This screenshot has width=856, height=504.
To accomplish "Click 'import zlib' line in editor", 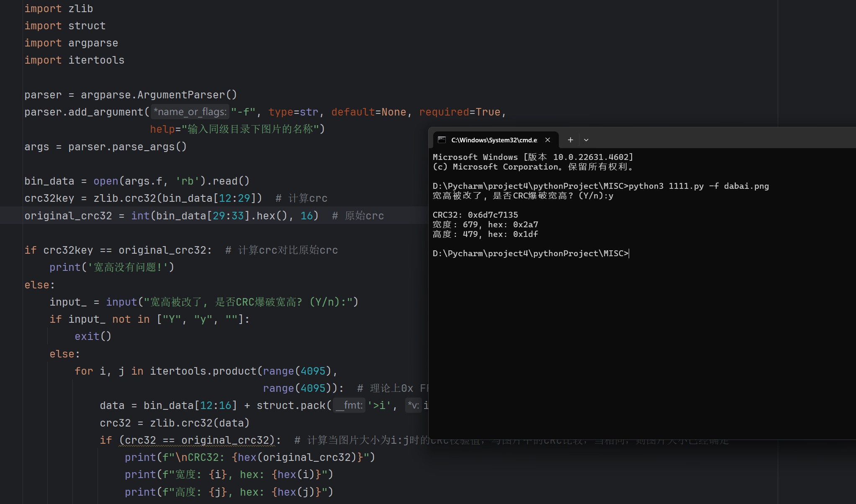I will [59, 9].
